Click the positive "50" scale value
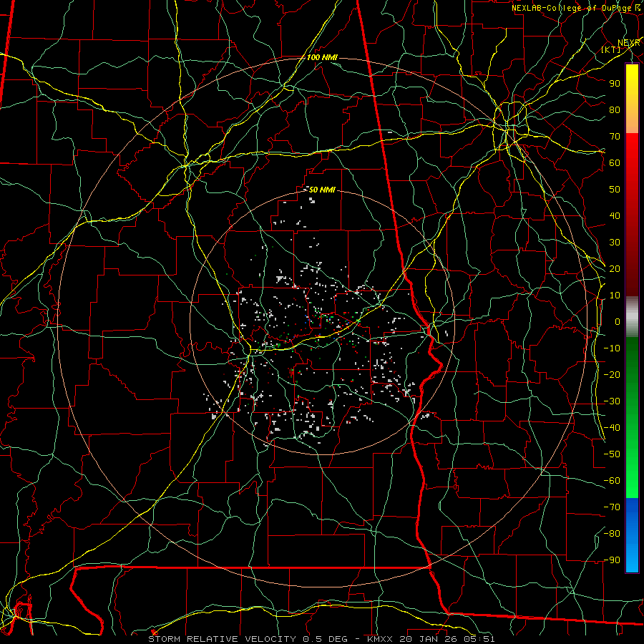 pyautogui.click(x=615, y=190)
